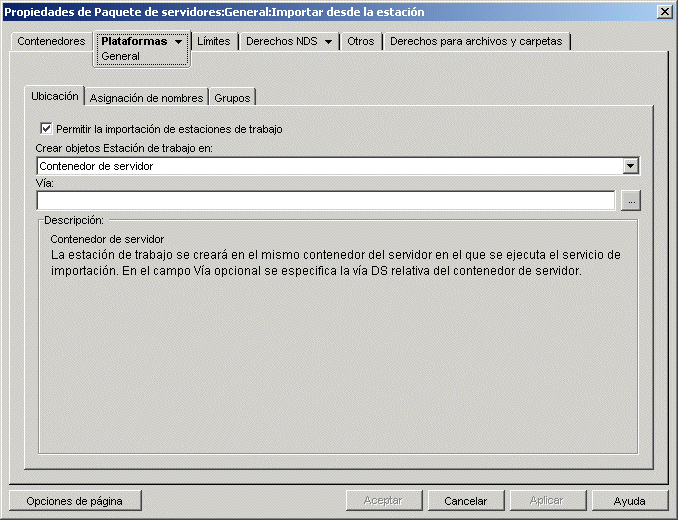Click the dropdown arrow of Crear objetos combo

(630, 166)
